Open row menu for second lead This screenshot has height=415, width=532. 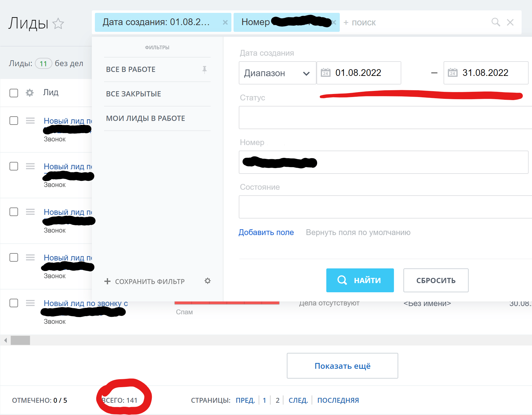[30, 166]
